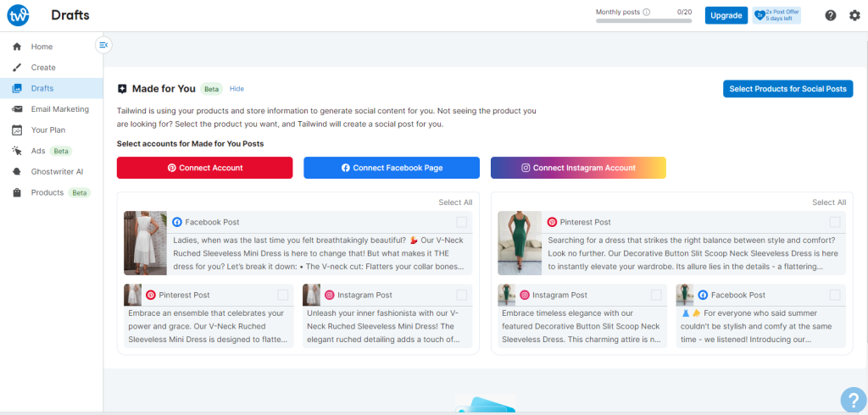Open settings via the gear icon
This screenshot has height=415, width=868.
[x=854, y=15]
